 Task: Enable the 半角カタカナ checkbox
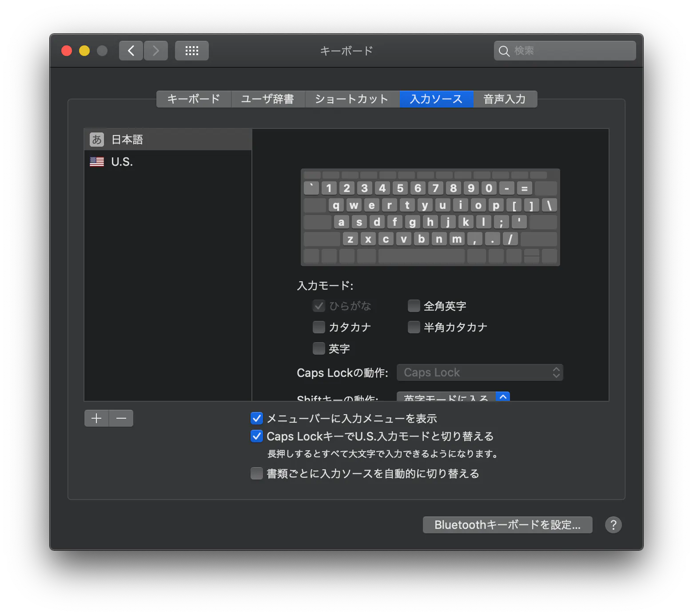pos(414,327)
